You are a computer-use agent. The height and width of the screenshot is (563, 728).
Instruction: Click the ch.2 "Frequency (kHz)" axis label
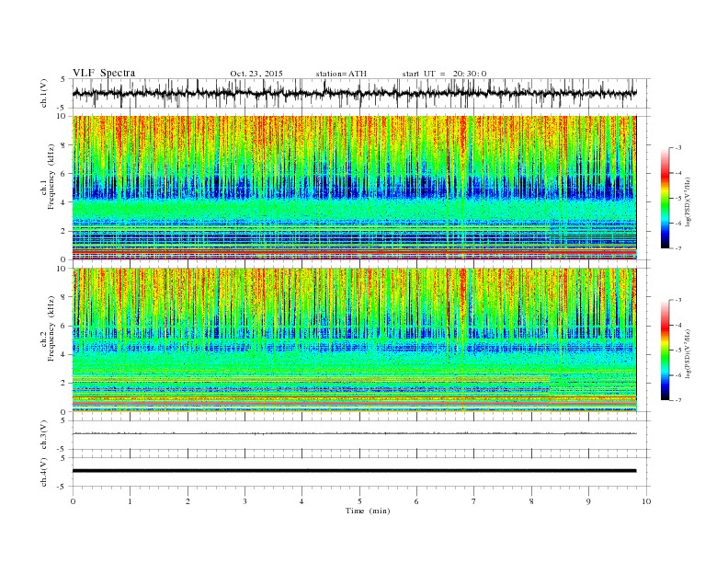(51, 328)
